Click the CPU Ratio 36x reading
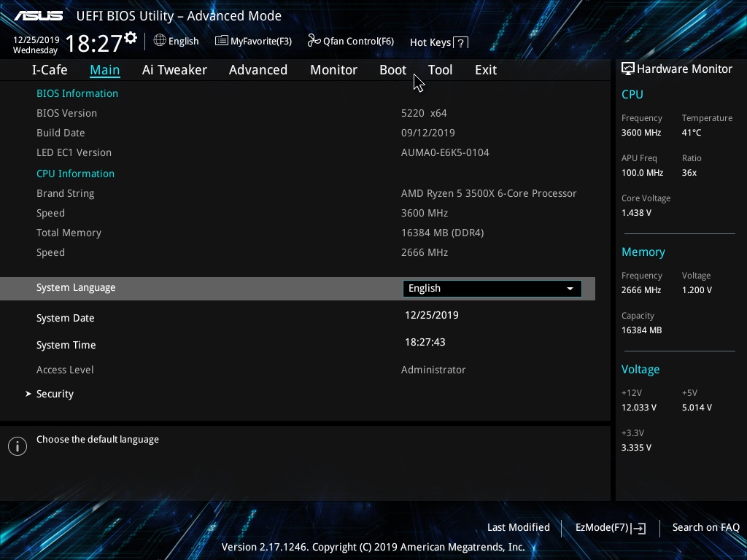 [689, 172]
